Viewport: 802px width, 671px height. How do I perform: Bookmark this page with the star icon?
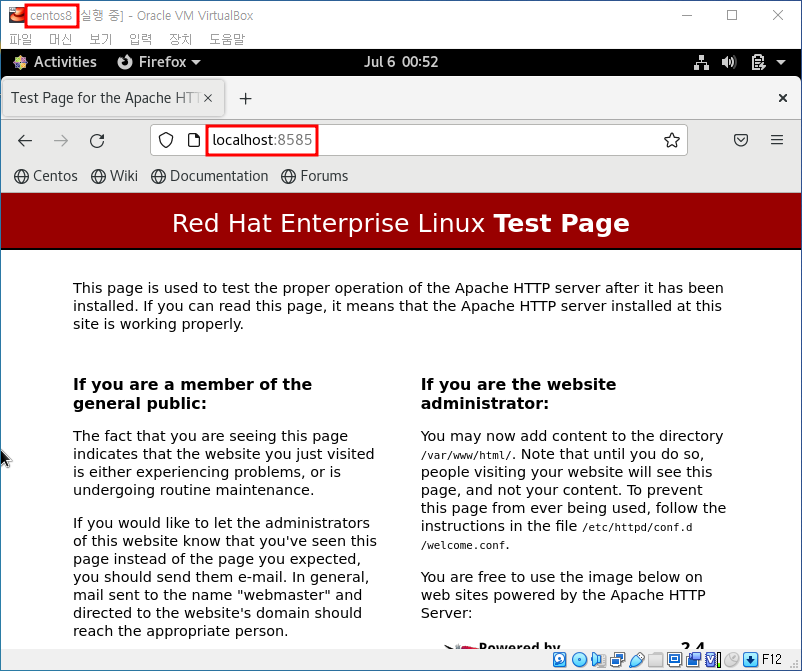(x=672, y=140)
